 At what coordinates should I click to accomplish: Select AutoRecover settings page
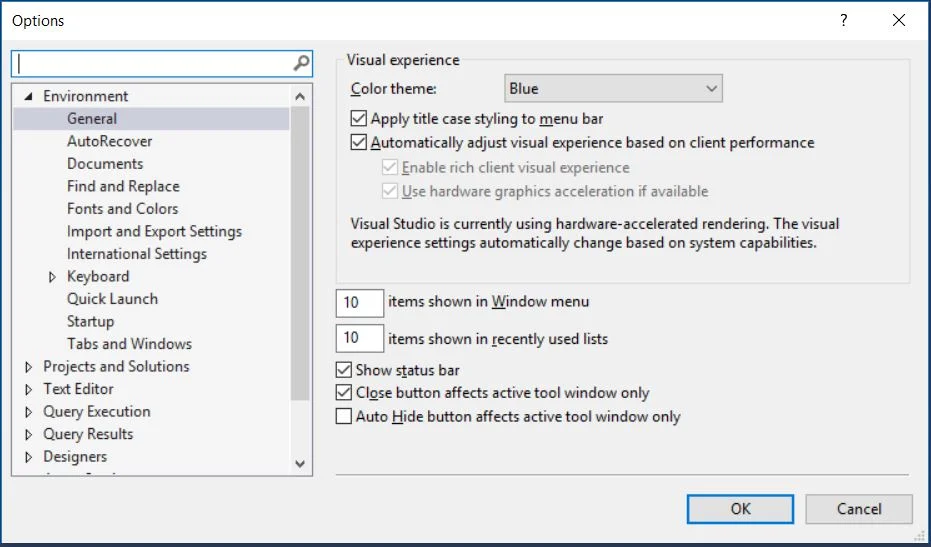coord(109,141)
